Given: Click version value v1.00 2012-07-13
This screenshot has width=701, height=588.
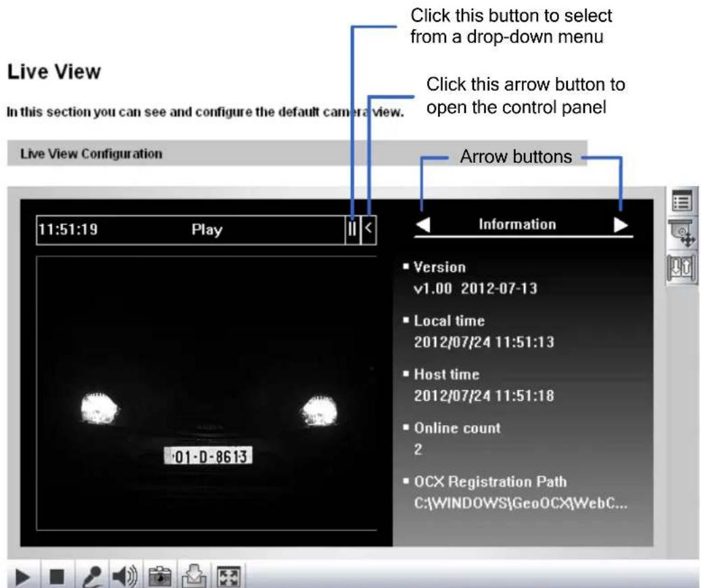Looking at the screenshot, I should (x=476, y=289).
